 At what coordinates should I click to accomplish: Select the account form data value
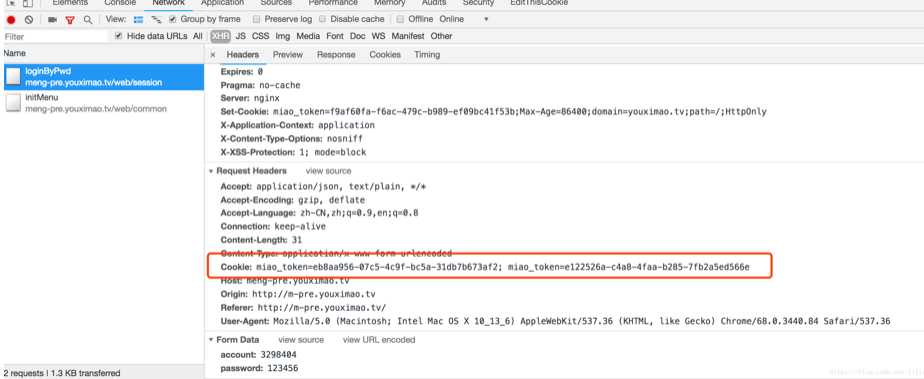click(x=279, y=354)
